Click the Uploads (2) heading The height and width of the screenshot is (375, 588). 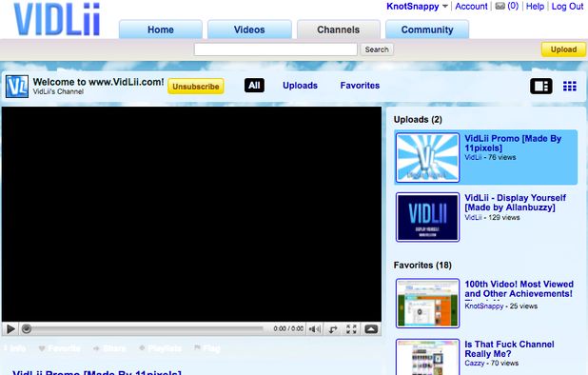click(x=418, y=120)
